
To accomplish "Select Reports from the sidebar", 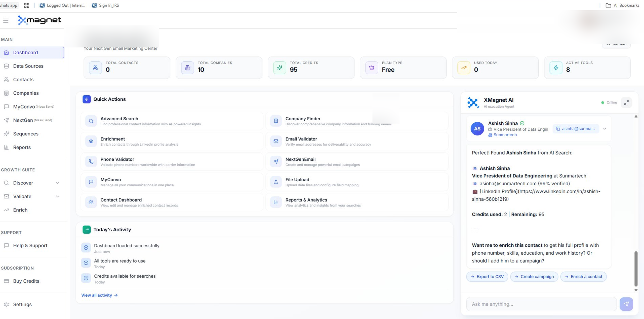I will pos(22,147).
